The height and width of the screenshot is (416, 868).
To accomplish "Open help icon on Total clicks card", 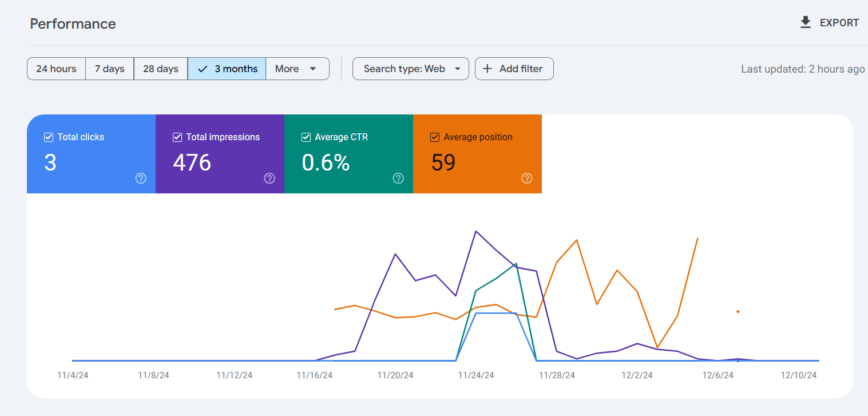I will click(x=141, y=179).
